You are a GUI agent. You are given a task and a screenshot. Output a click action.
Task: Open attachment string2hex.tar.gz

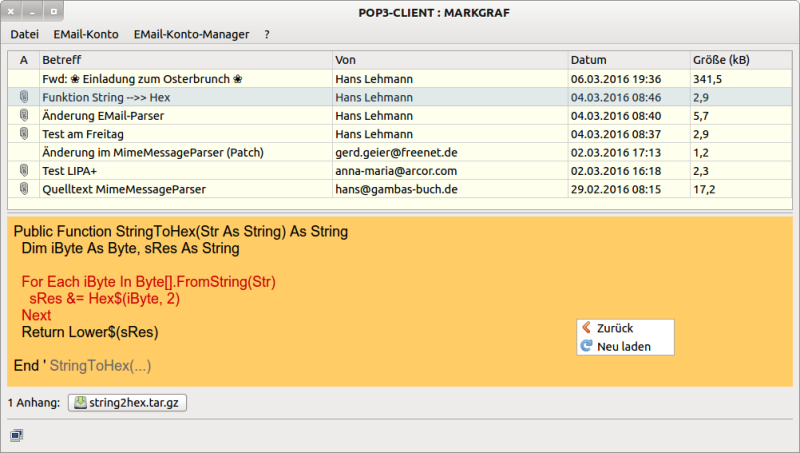pos(128,403)
